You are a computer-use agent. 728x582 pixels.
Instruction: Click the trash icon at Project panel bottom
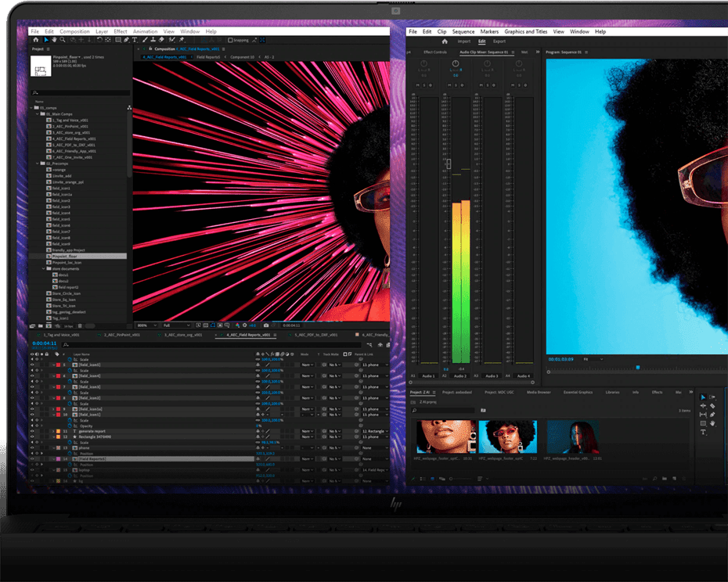(80, 325)
